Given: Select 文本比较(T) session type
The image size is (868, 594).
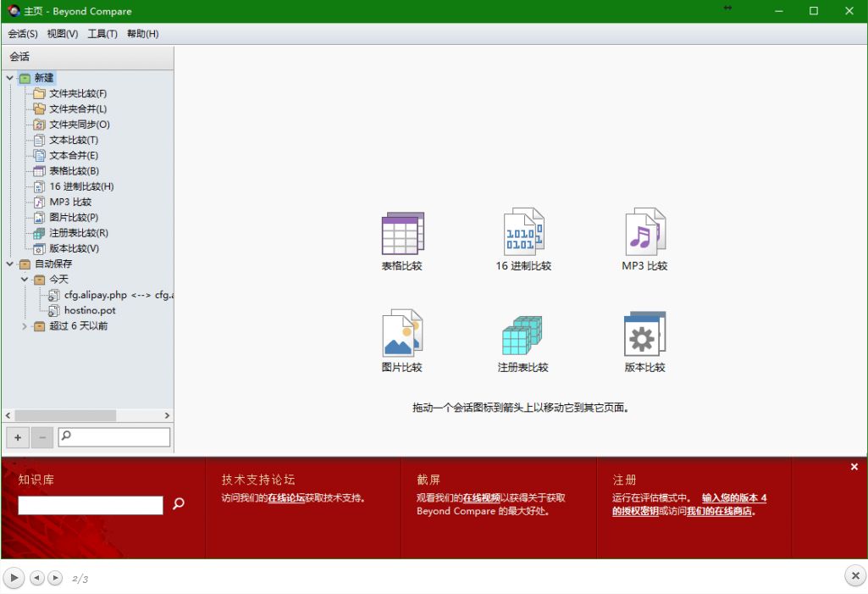Looking at the screenshot, I should 74,140.
